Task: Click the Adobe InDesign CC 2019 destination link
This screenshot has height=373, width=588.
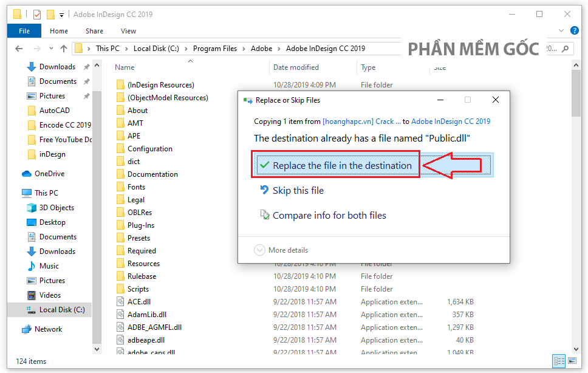Action: (450, 121)
